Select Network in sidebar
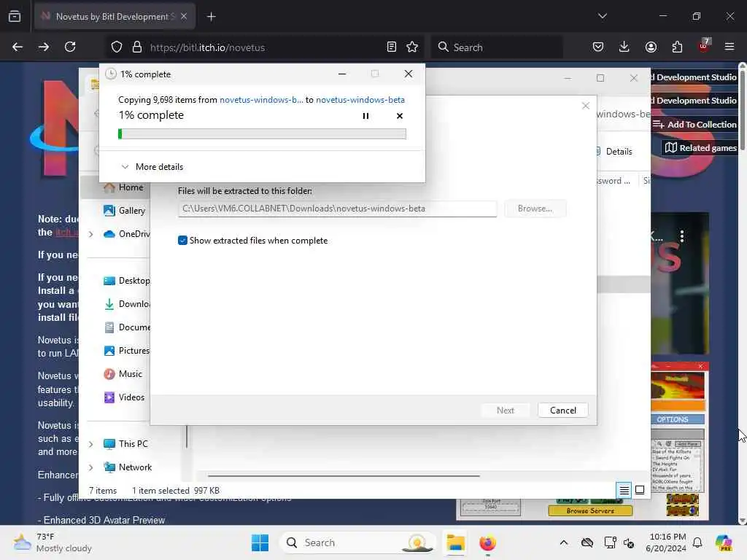Image resolution: width=747 pixels, height=560 pixels. click(128, 467)
